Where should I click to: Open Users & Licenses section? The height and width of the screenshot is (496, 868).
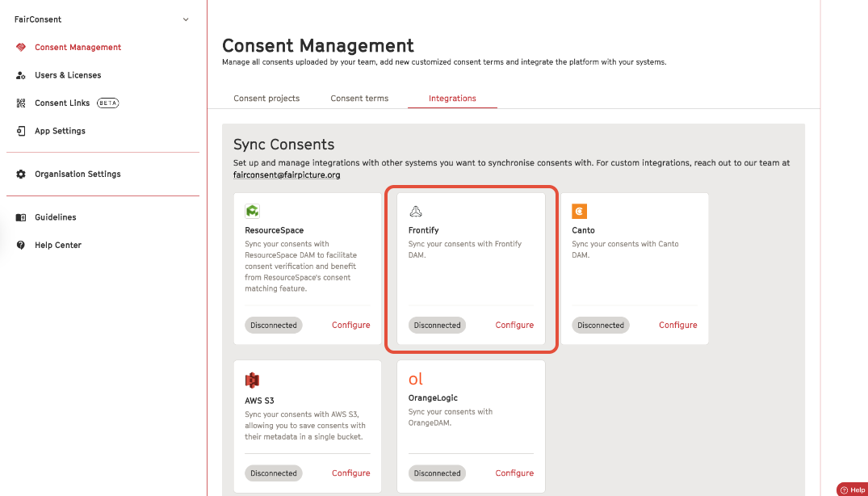coord(68,75)
